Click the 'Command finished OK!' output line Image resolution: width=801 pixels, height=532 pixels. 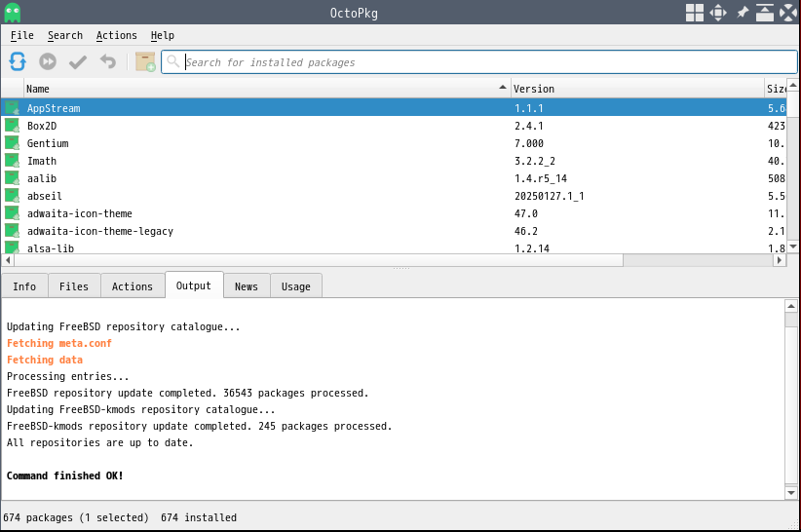tap(65, 475)
